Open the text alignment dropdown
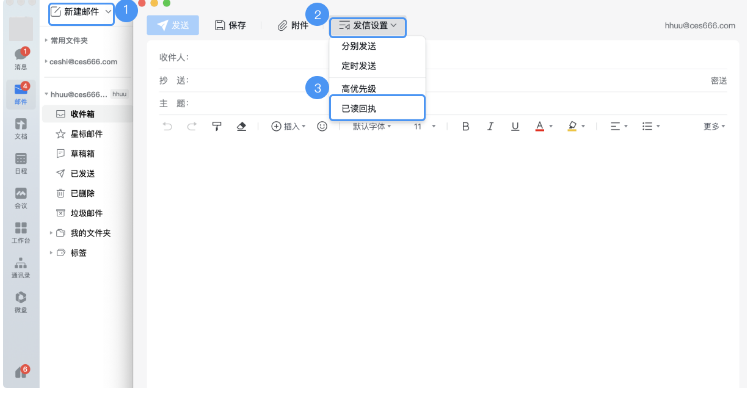This screenshot has width=747, height=397. pos(619,126)
